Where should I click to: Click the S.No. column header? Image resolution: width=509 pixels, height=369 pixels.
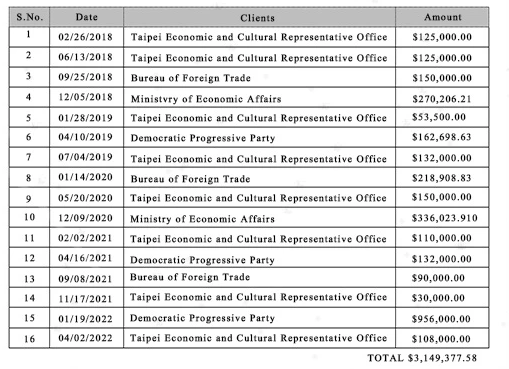click(x=30, y=17)
